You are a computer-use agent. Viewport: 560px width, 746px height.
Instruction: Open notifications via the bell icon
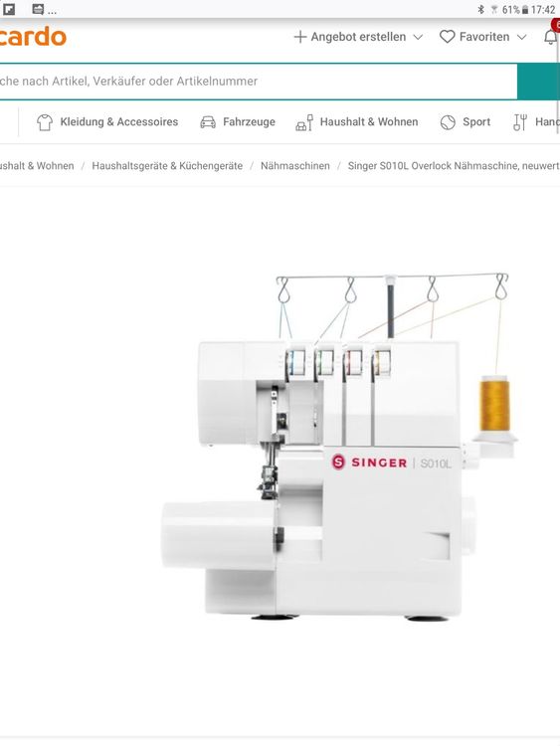pyautogui.click(x=550, y=37)
